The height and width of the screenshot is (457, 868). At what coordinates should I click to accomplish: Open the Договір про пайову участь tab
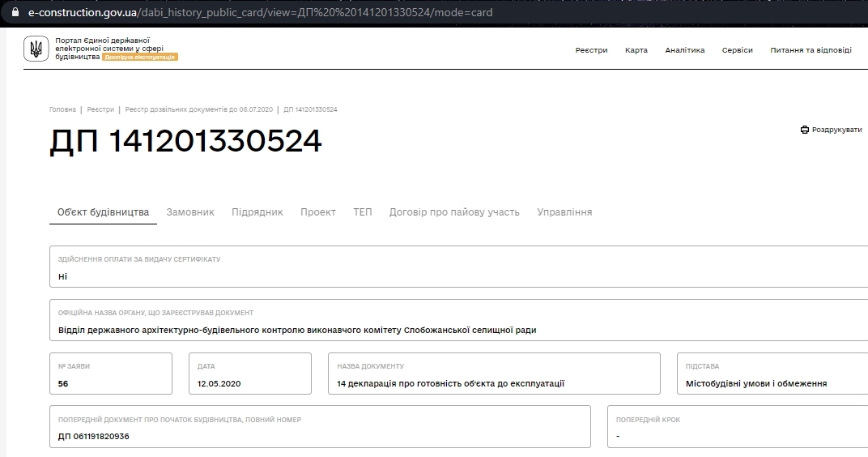point(454,212)
